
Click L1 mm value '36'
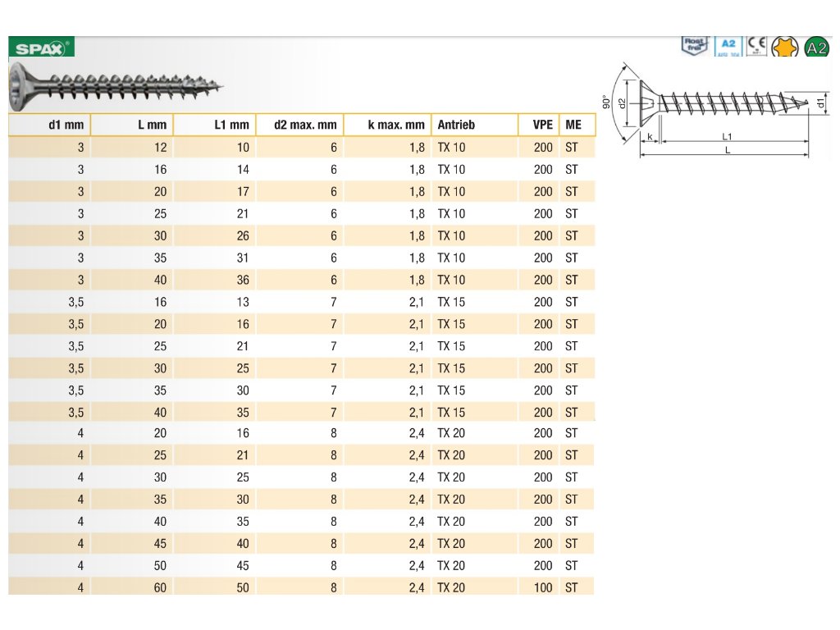[x=243, y=280]
